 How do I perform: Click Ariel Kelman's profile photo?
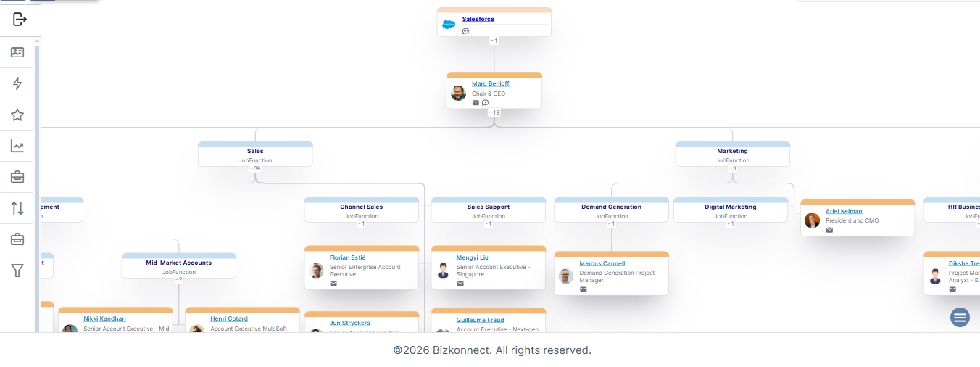pos(812,220)
